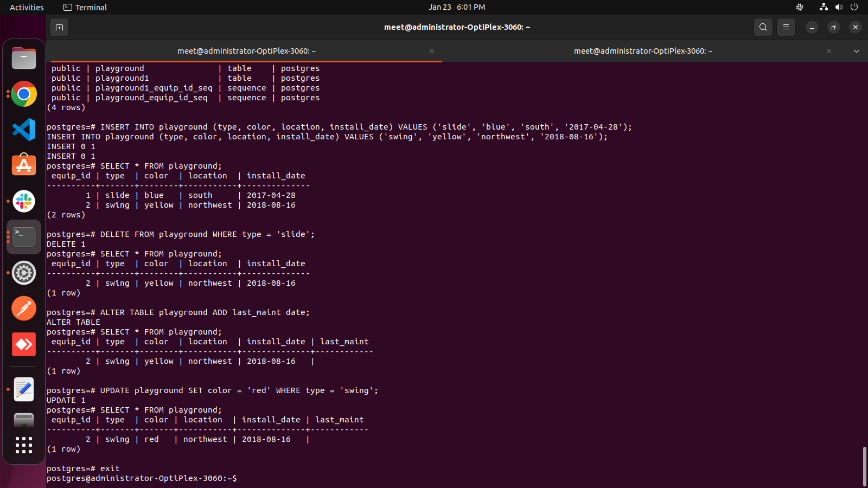Viewport: 868px width, 488px height.
Task: Open search in the terminal header bar
Action: coord(763,27)
